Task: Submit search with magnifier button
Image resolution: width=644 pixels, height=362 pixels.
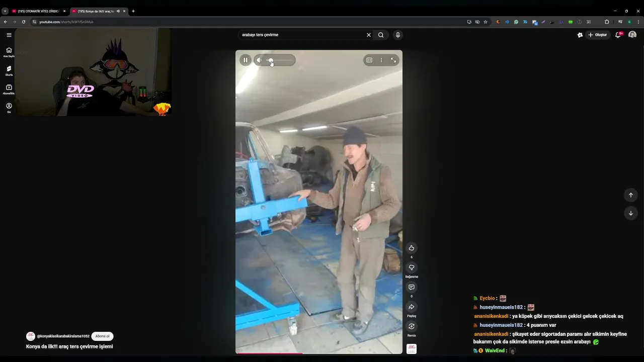Action: coord(381,35)
